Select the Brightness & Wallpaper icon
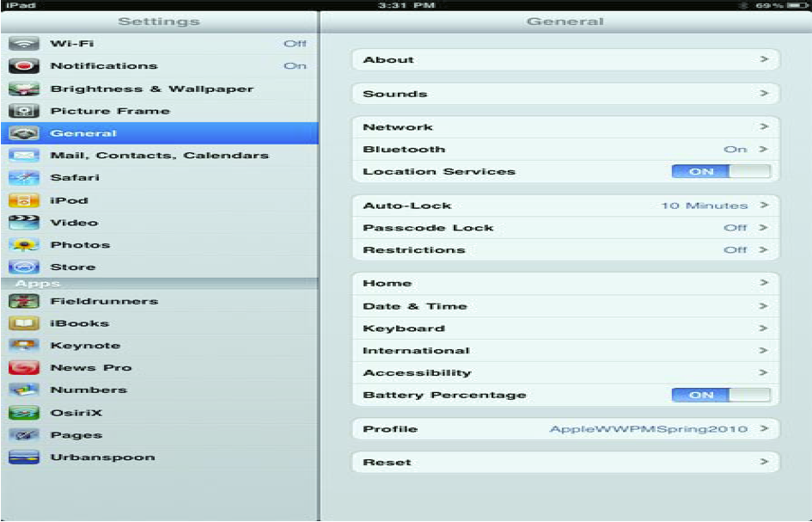Viewport: 812px width, 522px height. coord(24,89)
